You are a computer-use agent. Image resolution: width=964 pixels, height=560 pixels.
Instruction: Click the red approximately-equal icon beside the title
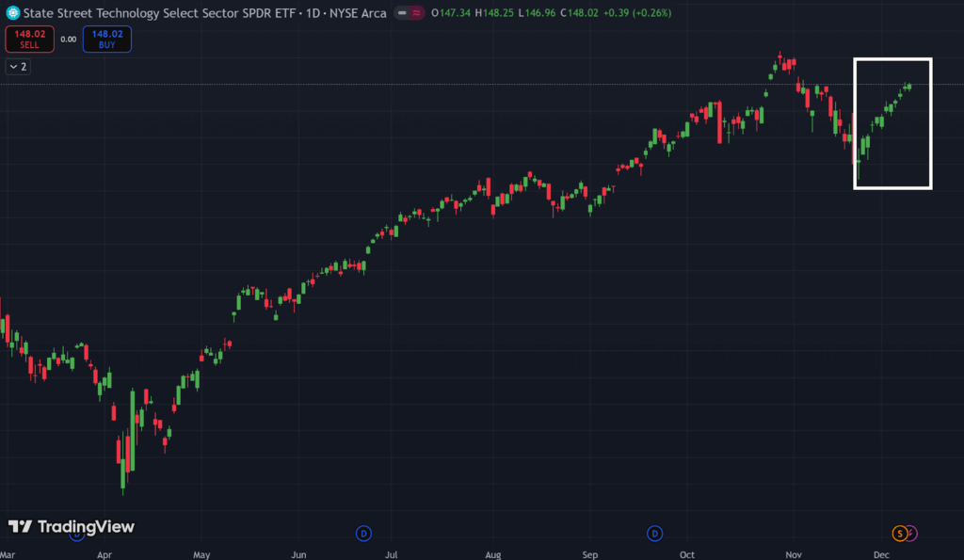[416, 13]
